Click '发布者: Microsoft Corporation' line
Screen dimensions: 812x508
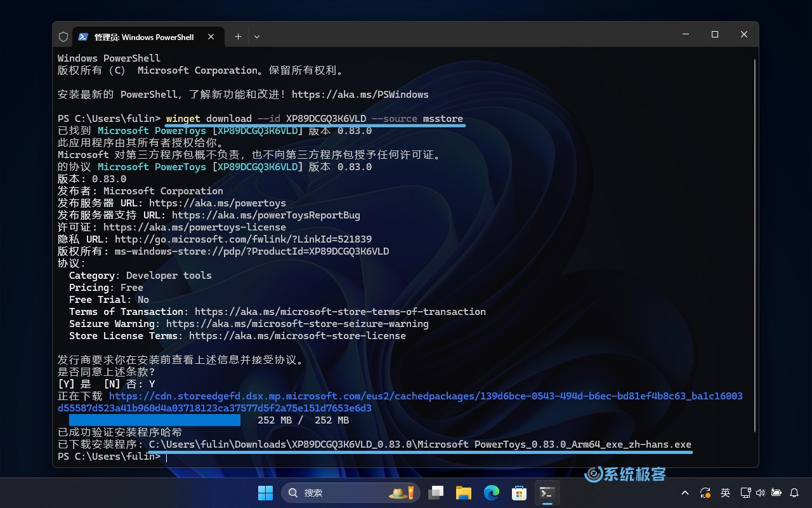(140, 191)
